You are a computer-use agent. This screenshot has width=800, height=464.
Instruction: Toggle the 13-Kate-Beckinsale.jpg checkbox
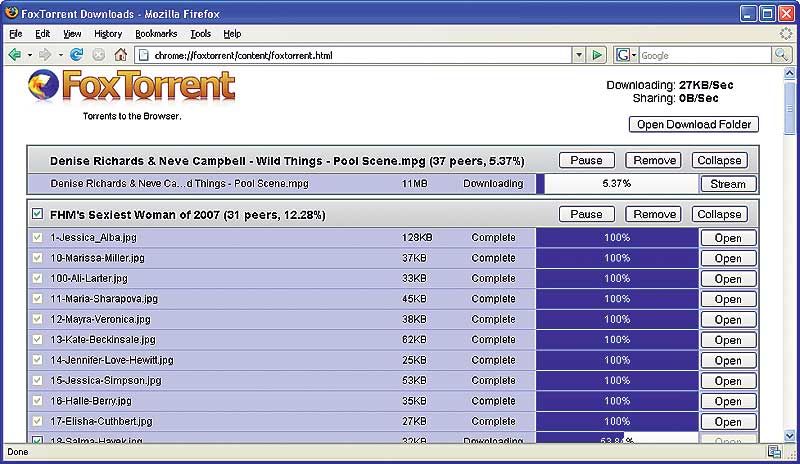point(37,339)
